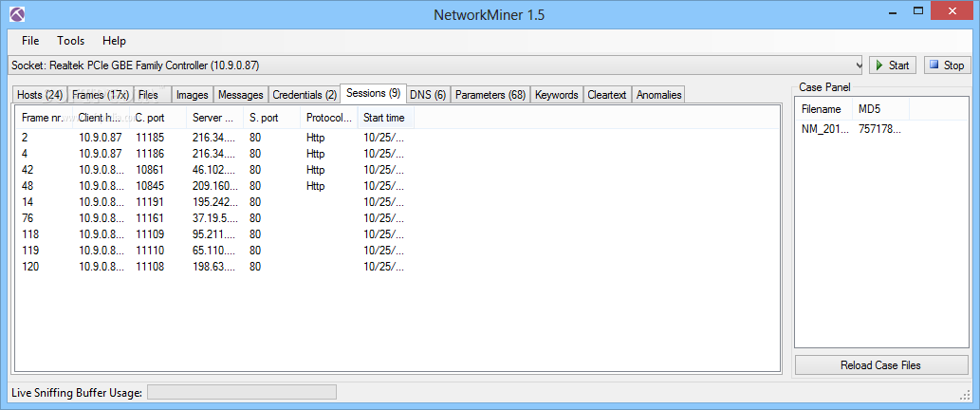Screen dimensions: 980x410
Task: Select session row with frame number 76
Action: coord(215,218)
